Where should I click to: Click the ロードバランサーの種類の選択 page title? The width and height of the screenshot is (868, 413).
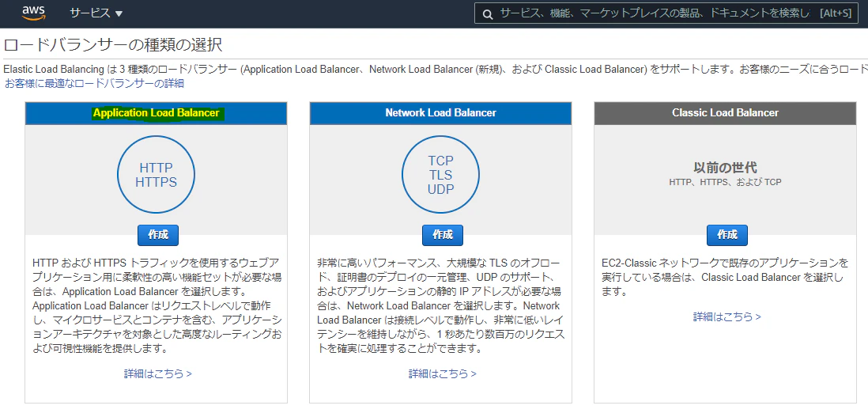coord(114,44)
